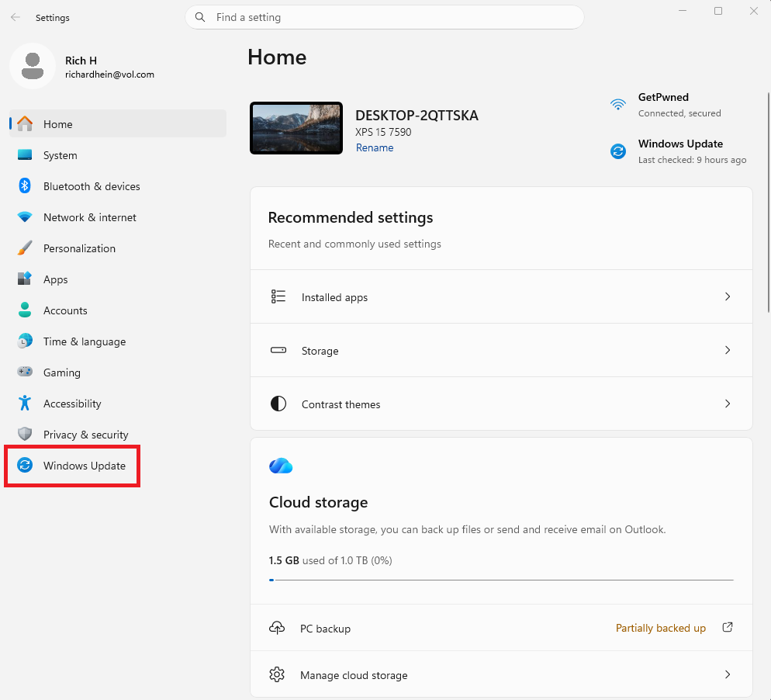Click Partially backed up status
771x700 pixels.
(x=660, y=628)
